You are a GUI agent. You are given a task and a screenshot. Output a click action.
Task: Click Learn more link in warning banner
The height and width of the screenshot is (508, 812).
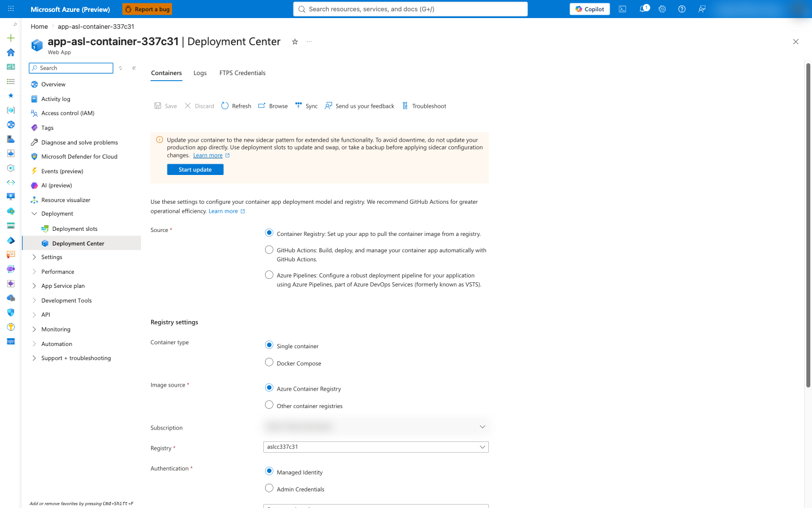208,155
